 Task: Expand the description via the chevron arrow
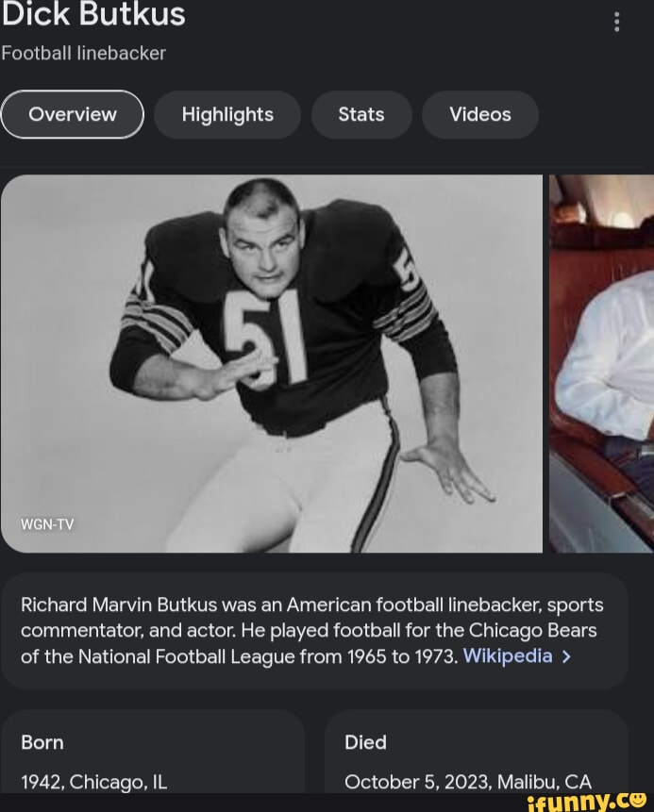566,655
